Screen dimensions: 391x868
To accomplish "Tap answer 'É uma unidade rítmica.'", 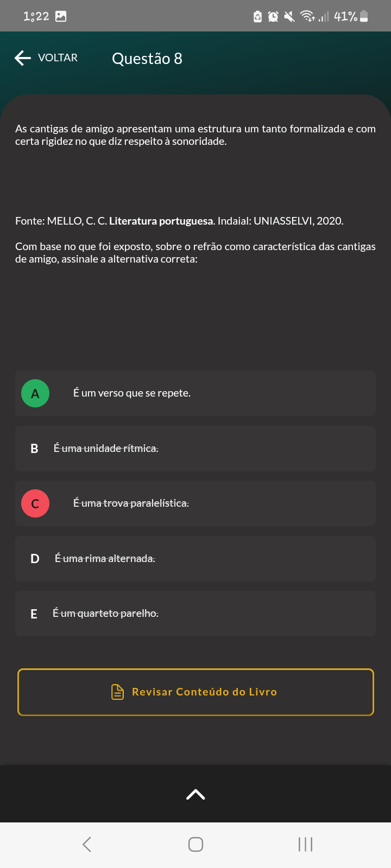I will tap(106, 449).
